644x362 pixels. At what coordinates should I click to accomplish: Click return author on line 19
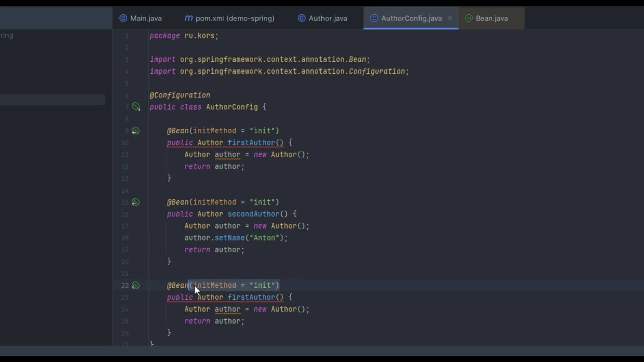point(214,250)
